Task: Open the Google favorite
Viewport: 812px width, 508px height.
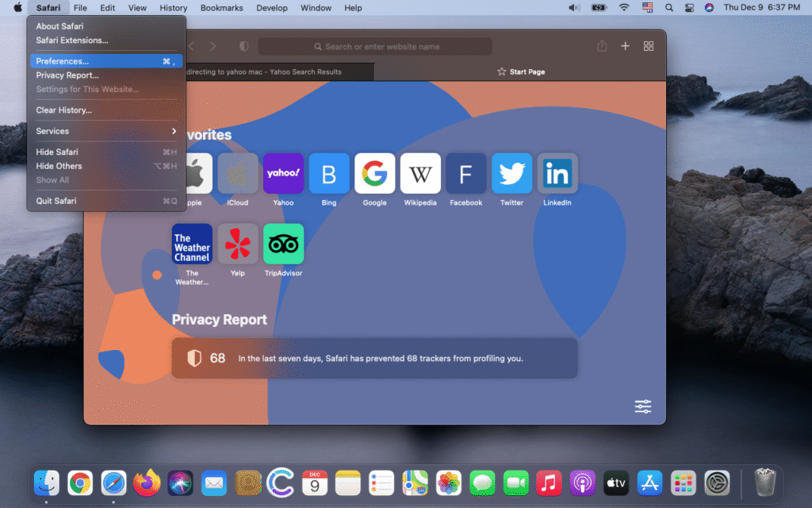Action: pyautogui.click(x=374, y=173)
